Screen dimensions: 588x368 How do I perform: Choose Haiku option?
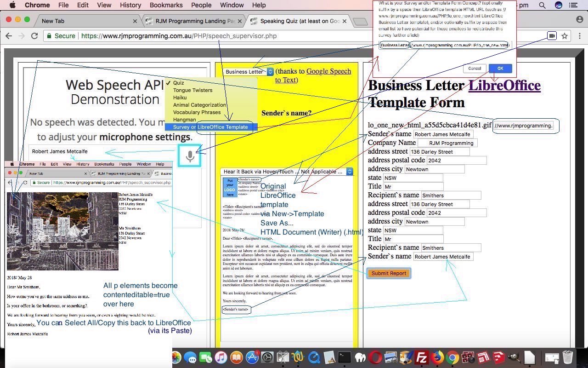click(x=211, y=98)
